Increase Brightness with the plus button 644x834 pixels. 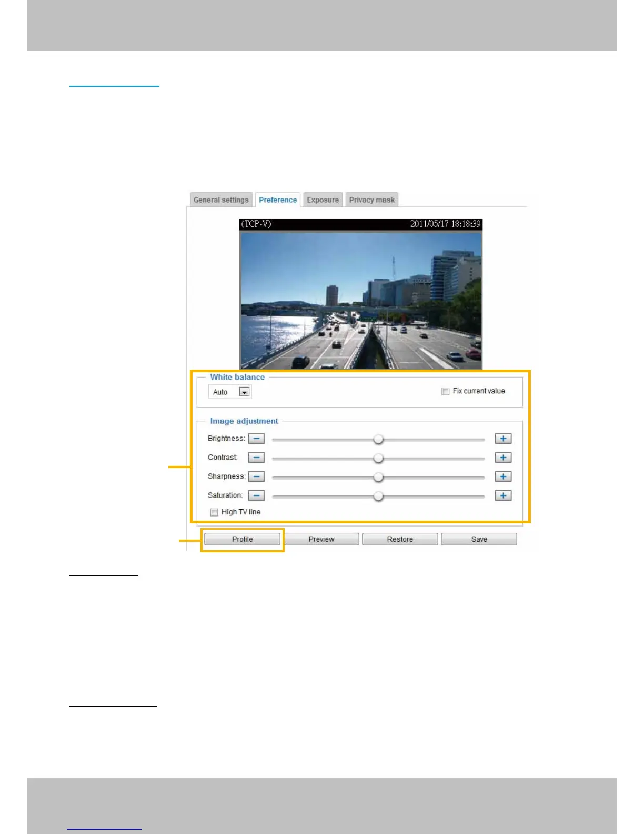pyautogui.click(x=503, y=439)
